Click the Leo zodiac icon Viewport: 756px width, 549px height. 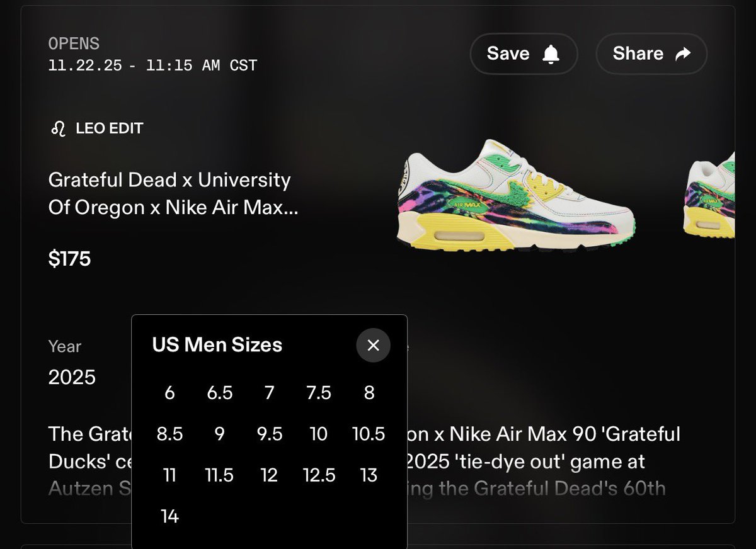(58, 128)
